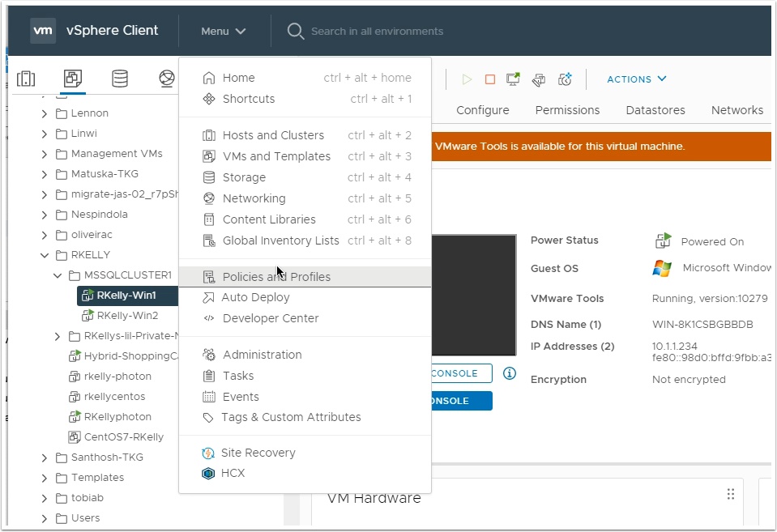Click the CentOS7-RKelly template icon
The image size is (777, 532).
click(75, 437)
